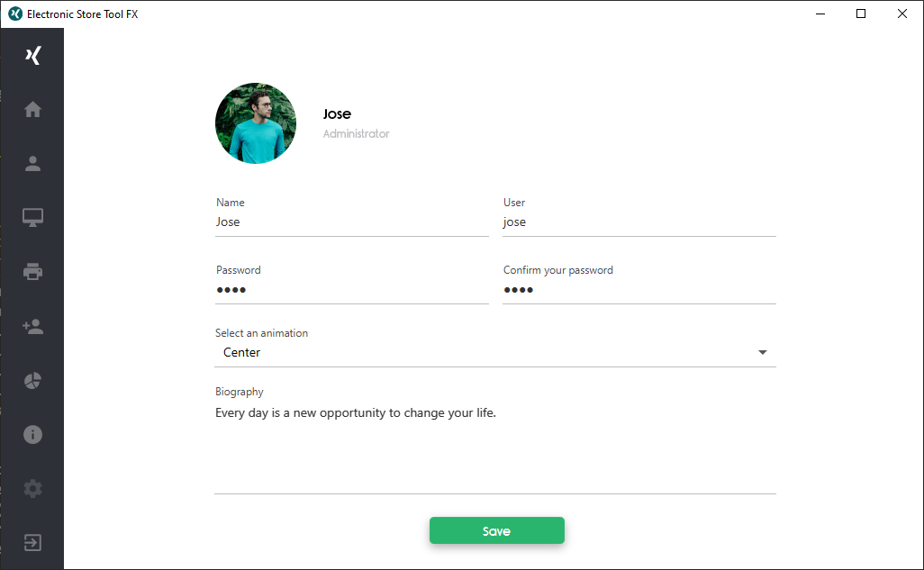Maximize the Electronic Store Tool FX window
The height and width of the screenshot is (570, 924).
pyautogui.click(x=861, y=14)
